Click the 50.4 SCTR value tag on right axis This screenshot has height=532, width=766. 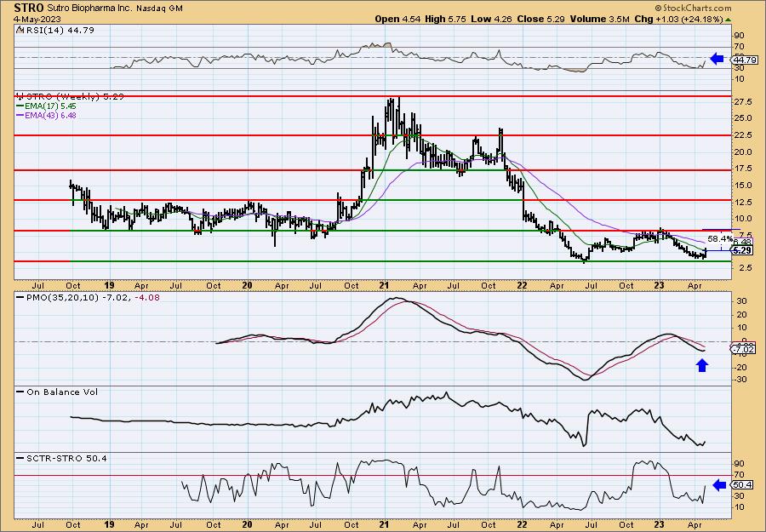742,485
